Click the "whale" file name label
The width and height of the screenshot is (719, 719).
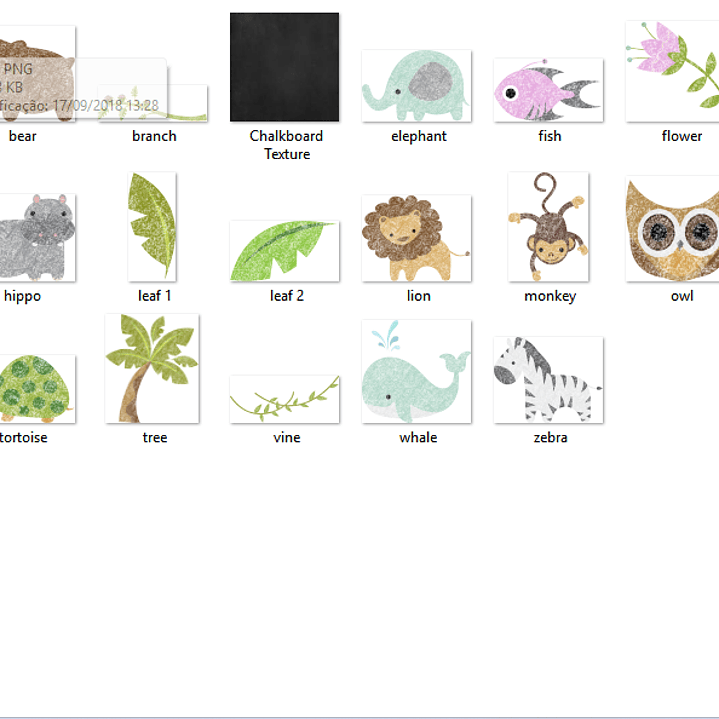click(x=418, y=437)
